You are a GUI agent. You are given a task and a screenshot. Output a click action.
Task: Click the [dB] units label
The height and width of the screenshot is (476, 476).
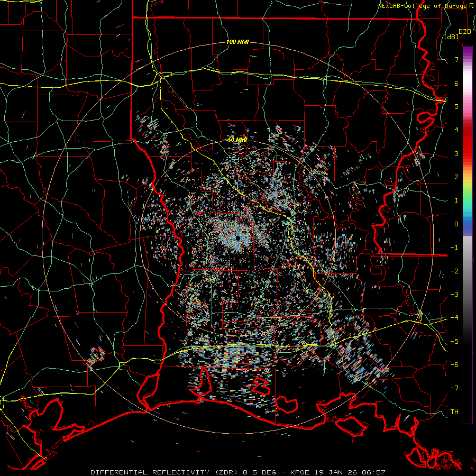click(452, 37)
